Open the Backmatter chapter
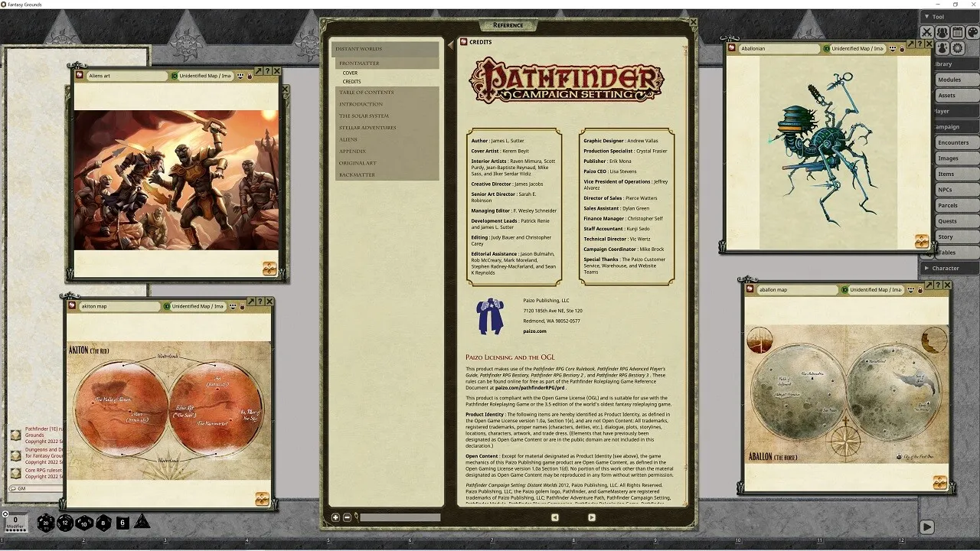 coord(387,175)
